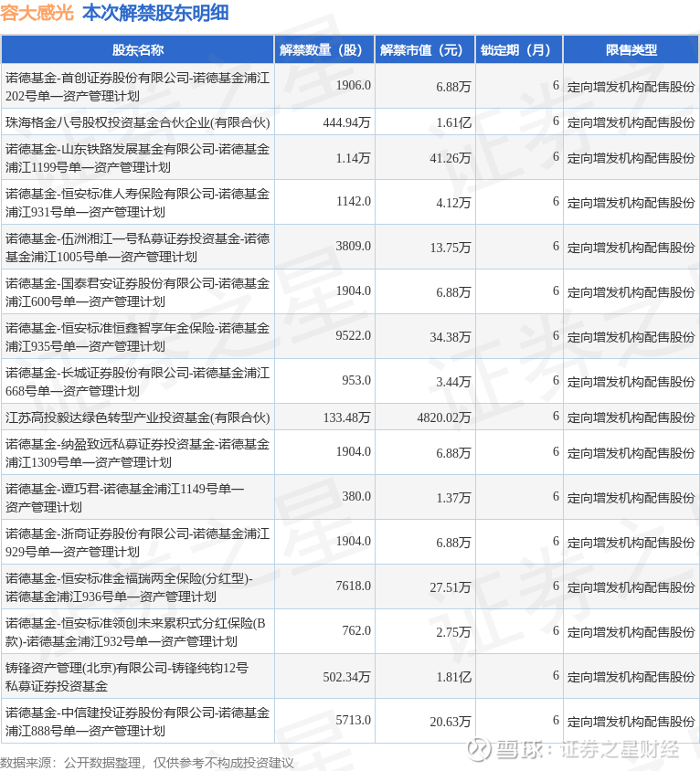
Task: Select the 恒安标准金福瑞两全保险 cell
Action: pos(138,586)
